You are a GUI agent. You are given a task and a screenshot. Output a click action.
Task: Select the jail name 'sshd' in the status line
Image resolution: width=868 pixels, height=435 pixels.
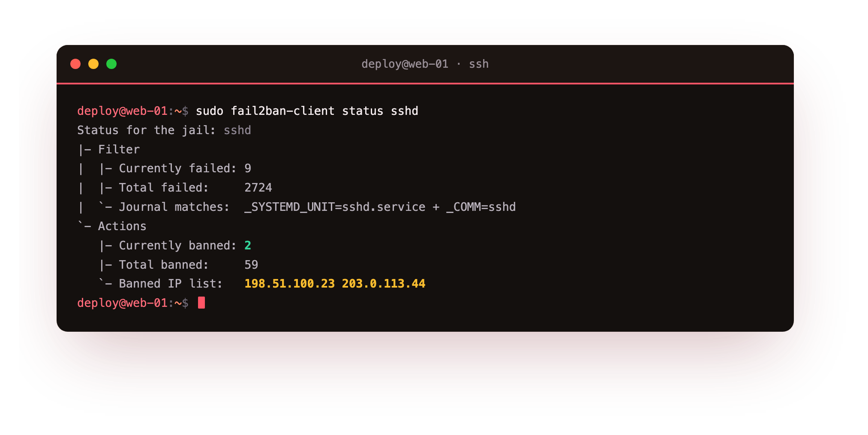(237, 130)
